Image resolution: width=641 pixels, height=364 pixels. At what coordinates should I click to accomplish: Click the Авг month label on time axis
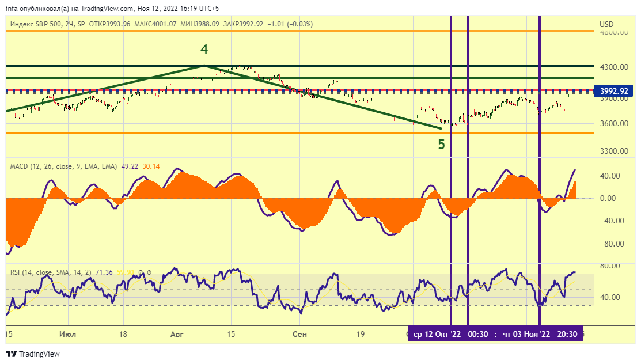pyautogui.click(x=177, y=334)
